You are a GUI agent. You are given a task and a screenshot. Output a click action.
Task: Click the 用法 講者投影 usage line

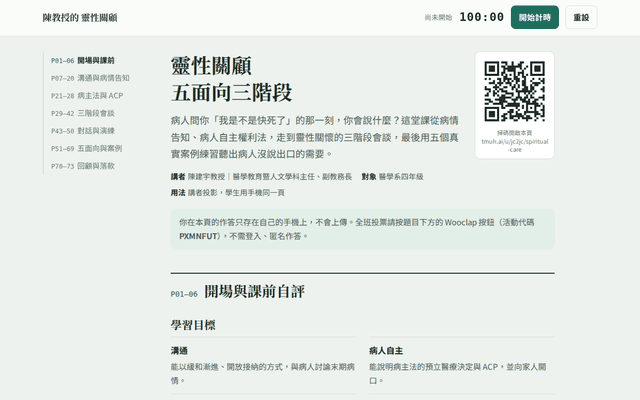[x=227, y=193]
